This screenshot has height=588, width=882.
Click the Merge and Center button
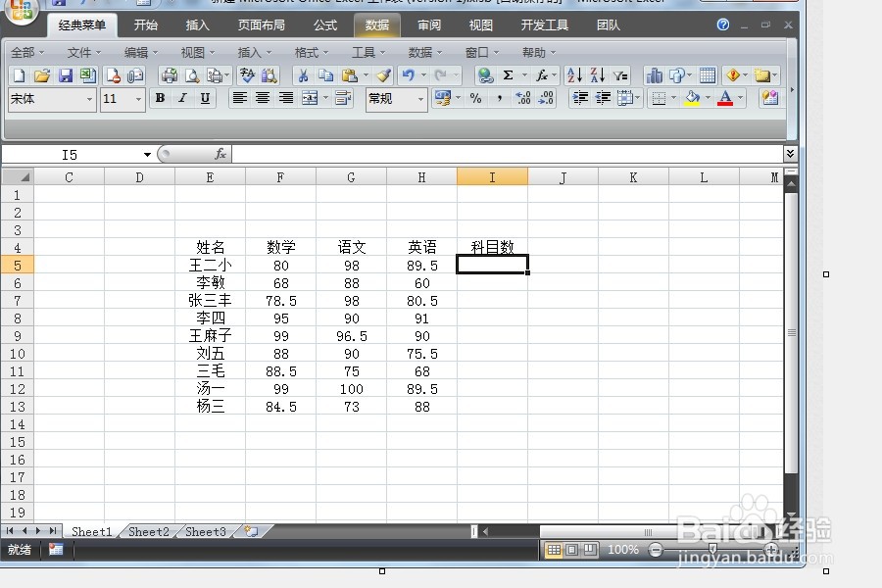(x=312, y=98)
